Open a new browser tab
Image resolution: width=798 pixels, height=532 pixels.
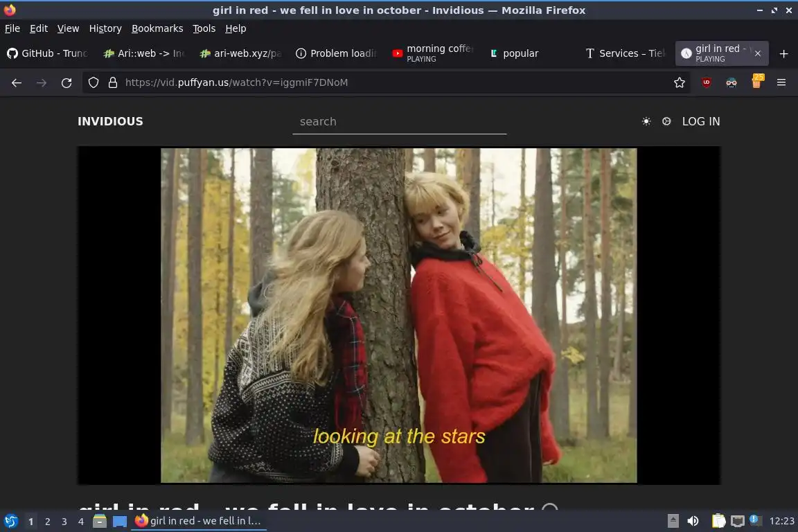(x=783, y=53)
